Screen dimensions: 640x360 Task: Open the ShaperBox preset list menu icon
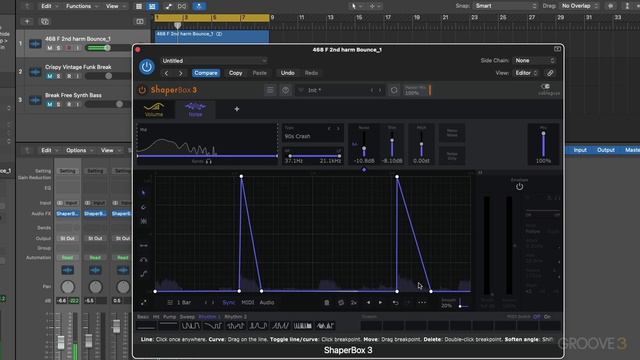pyautogui.click(x=270, y=90)
